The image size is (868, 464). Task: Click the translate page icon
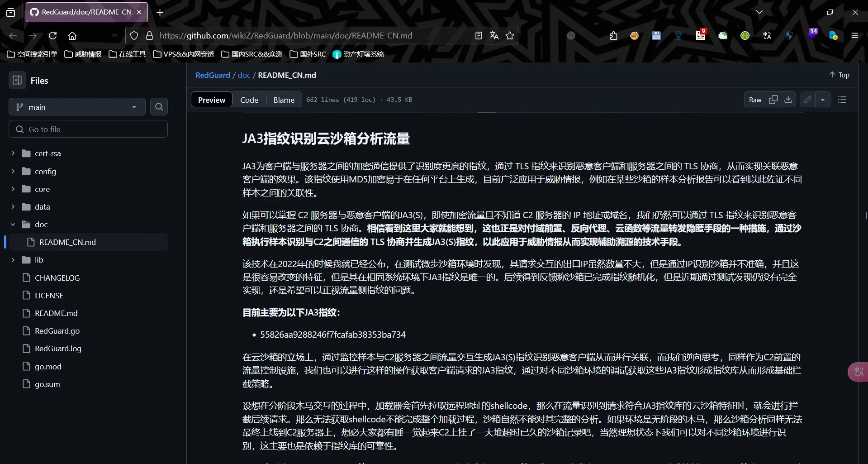click(494, 36)
